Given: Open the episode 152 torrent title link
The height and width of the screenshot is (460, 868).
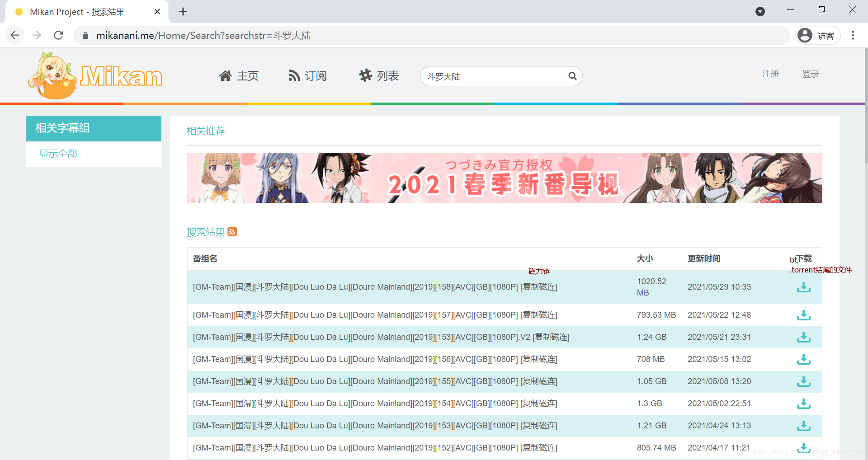Looking at the screenshot, I should click(355, 448).
